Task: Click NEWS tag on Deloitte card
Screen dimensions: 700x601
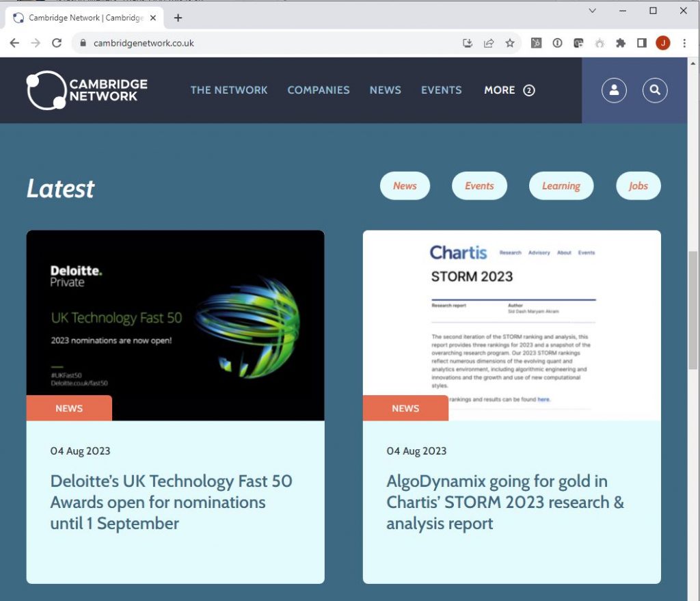Action: point(69,408)
